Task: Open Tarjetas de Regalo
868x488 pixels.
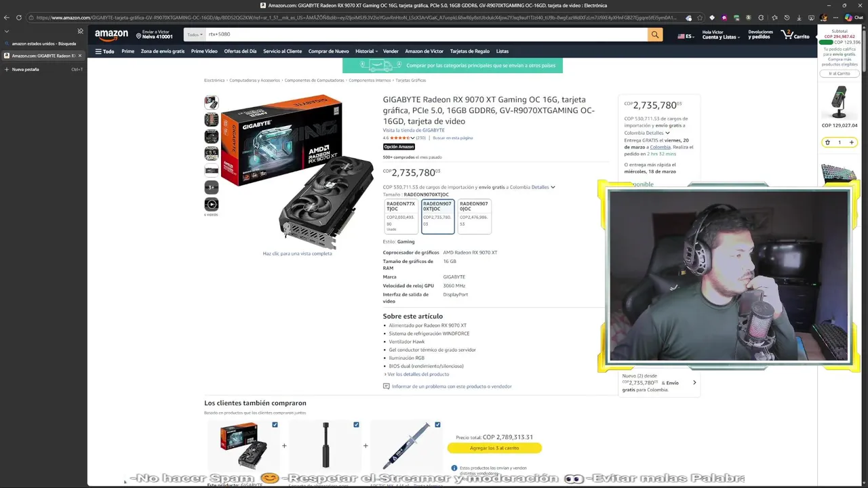Action: click(x=469, y=52)
